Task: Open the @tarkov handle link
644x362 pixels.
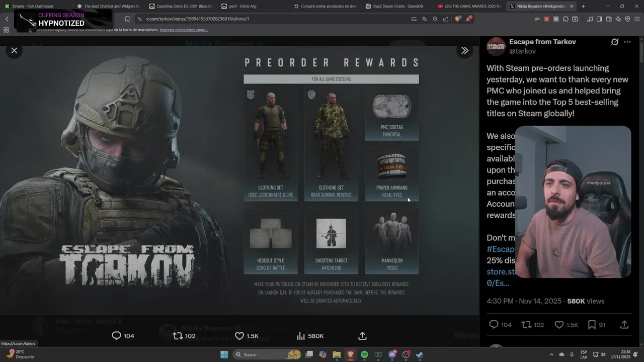Action: (522, 51)
